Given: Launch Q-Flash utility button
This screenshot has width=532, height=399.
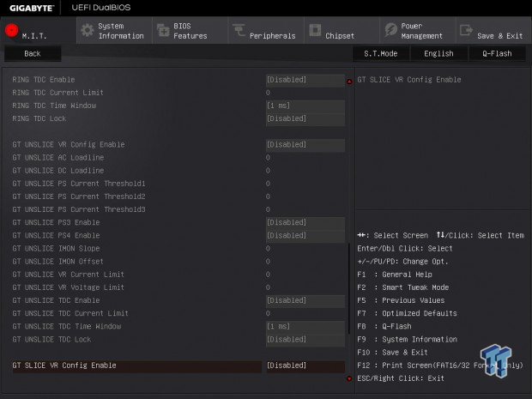Looking at the screenshot, I should (x=497, y=53).
